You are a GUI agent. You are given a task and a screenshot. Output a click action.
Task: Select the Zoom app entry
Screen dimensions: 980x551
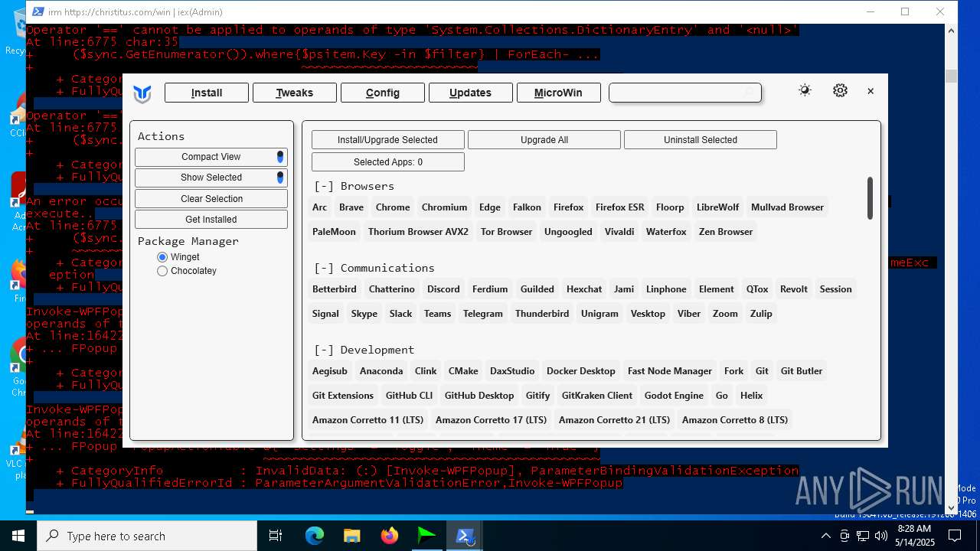[725, 314]
